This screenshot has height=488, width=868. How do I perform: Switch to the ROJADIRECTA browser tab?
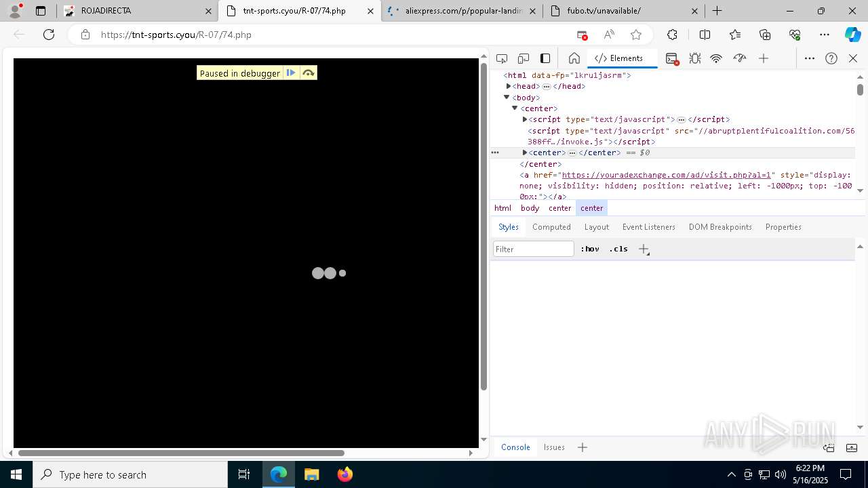pos(137,11)
